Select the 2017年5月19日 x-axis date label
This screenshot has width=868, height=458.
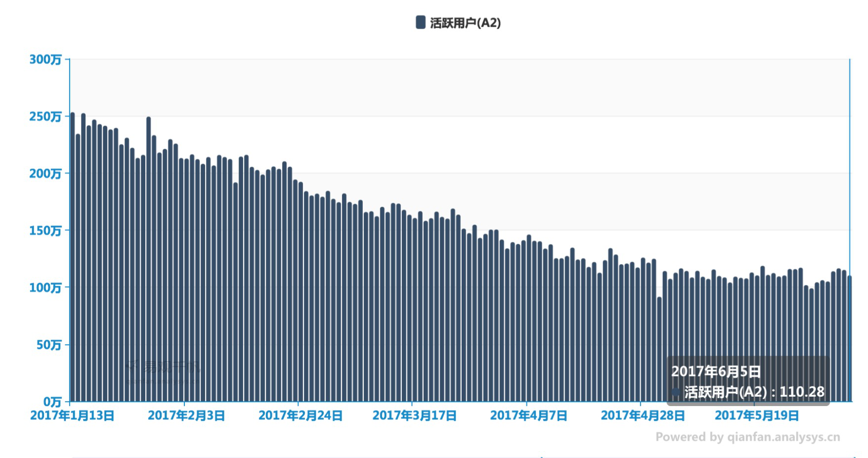point(756,415)
